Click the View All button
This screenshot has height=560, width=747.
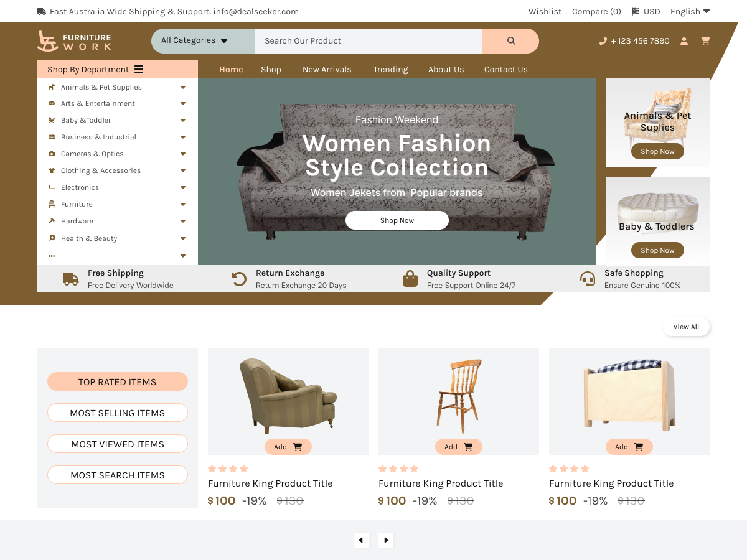pos(686,326)
